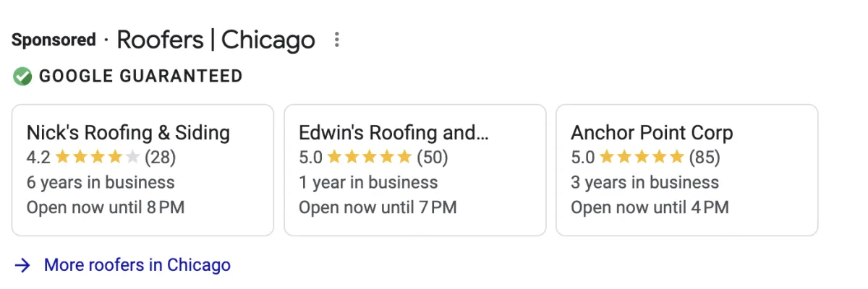Select Edwin's Roofing and... business title
This screenshot has width=868, height=289.
tap(393, 133)
